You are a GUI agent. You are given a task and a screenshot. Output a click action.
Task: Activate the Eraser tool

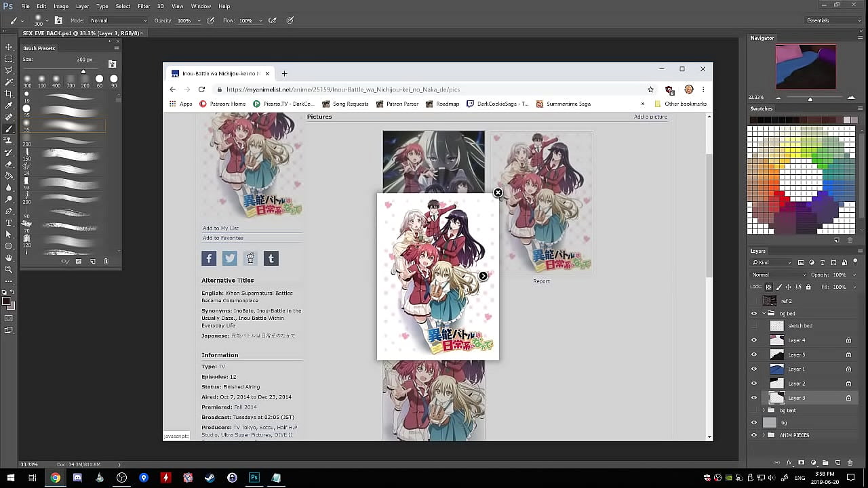click(x=9, y=164)
